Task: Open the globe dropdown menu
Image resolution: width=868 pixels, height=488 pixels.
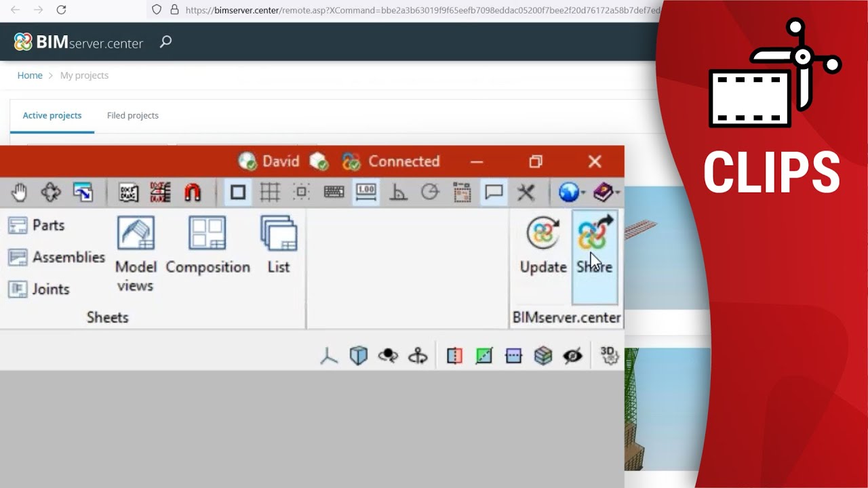Action: (571, 192)
